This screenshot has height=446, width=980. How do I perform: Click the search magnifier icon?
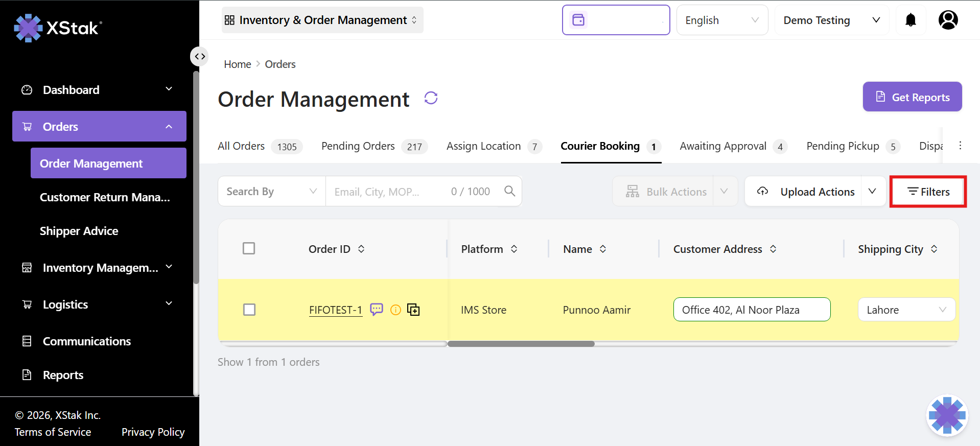tap(509, 191)
